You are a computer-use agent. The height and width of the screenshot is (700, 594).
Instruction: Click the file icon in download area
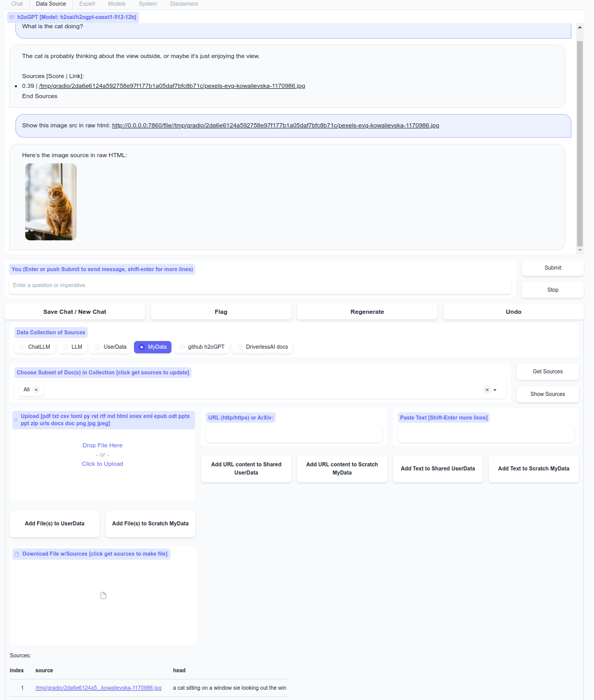coord(103,595)
